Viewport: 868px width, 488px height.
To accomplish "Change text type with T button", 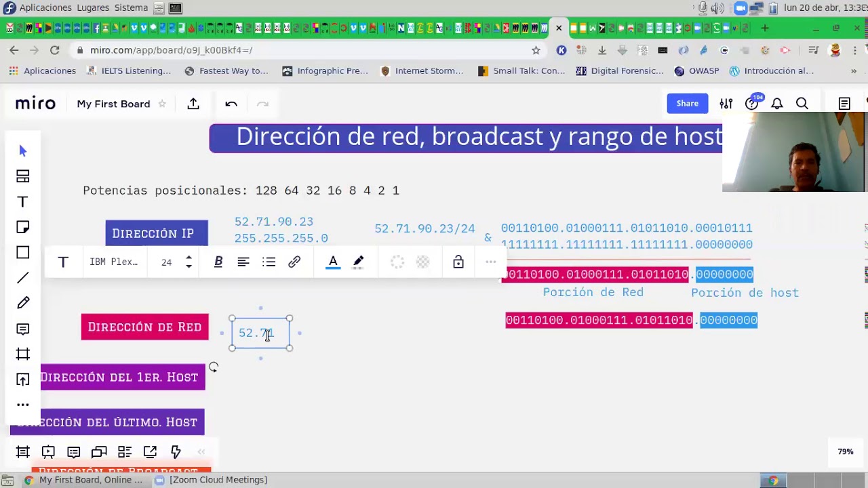I will [x=63, y=262].
